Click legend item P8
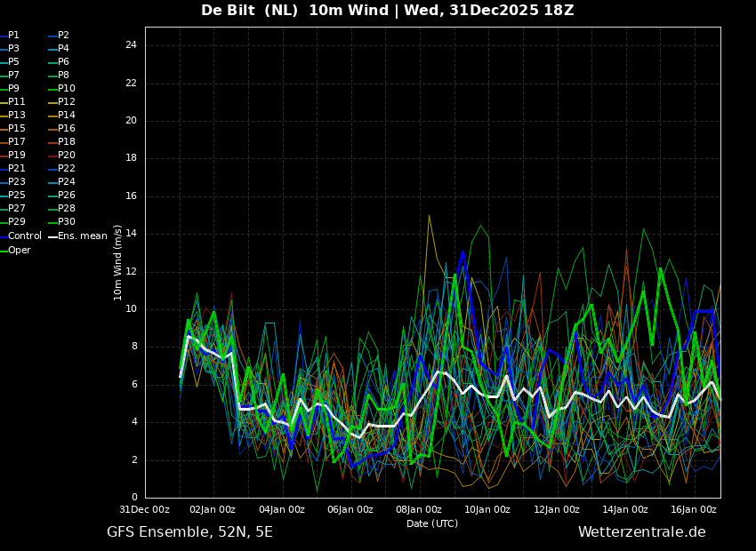The width and height of the screenshot is (756, 551). [60, 76]
